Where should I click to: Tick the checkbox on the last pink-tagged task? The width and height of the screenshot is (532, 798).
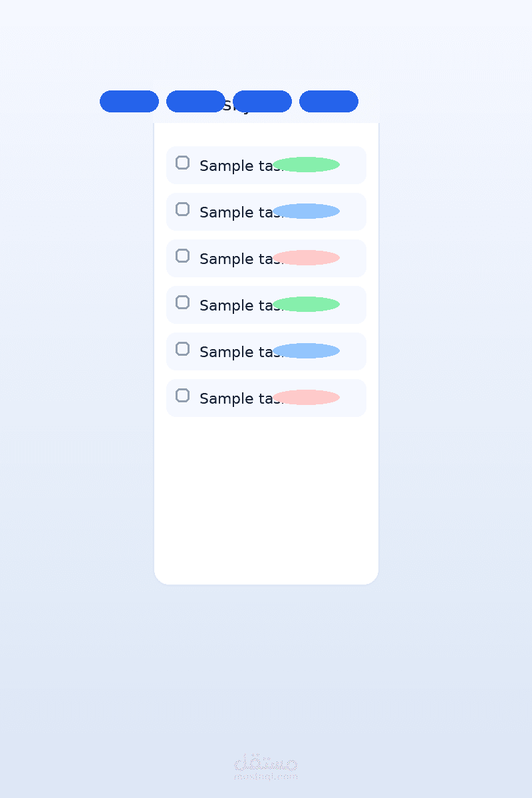(x=182, y=396)
